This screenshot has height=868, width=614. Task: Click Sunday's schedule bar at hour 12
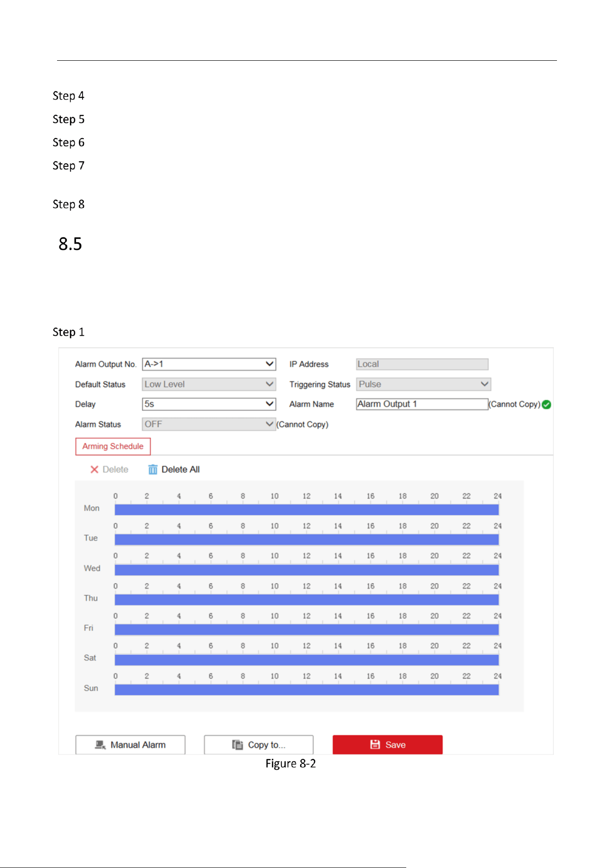pos(307,689)
